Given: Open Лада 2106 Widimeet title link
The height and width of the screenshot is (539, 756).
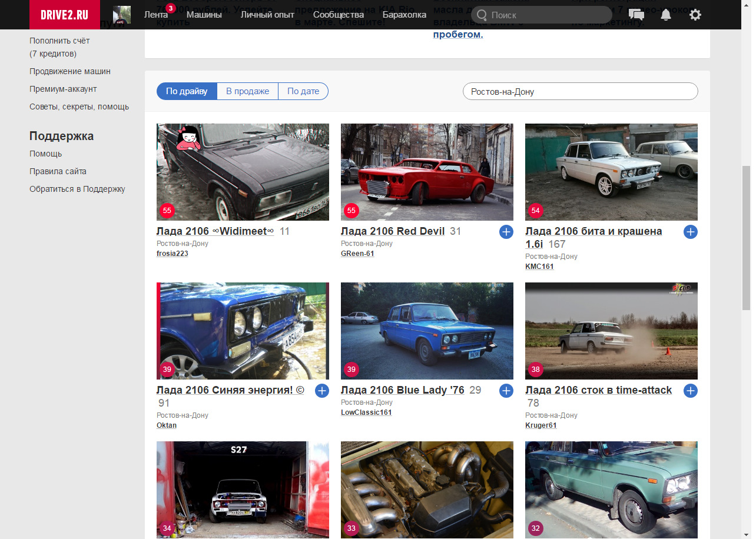Looking at the screenshot, I should click(x=215, y=231).
